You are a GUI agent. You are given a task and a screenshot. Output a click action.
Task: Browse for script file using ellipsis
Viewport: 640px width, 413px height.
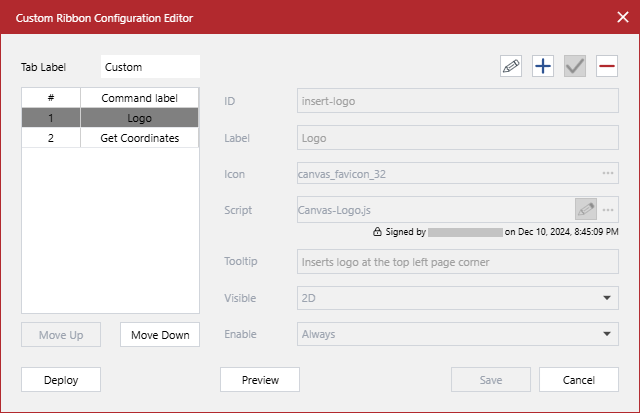(607, 210)
